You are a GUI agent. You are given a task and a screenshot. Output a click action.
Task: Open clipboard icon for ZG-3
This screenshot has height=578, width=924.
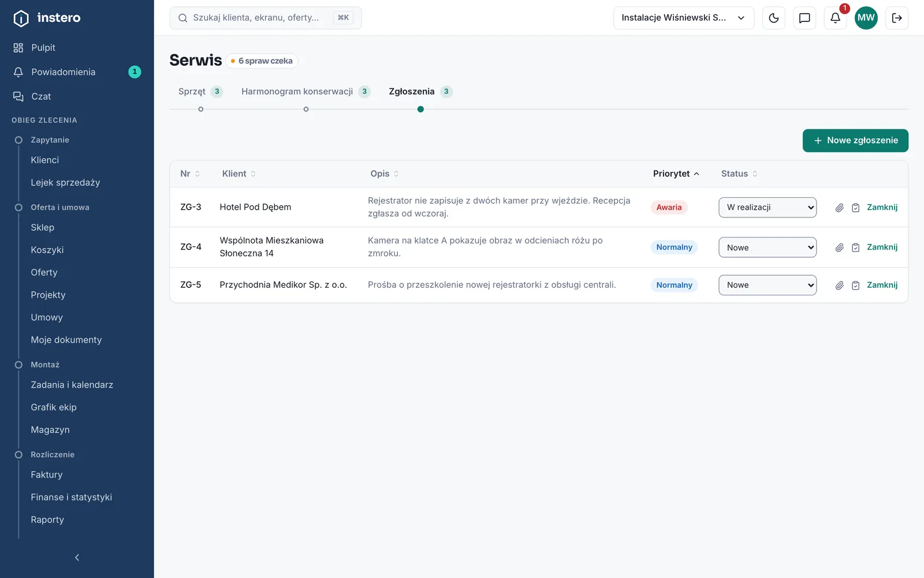coord(856,208)
